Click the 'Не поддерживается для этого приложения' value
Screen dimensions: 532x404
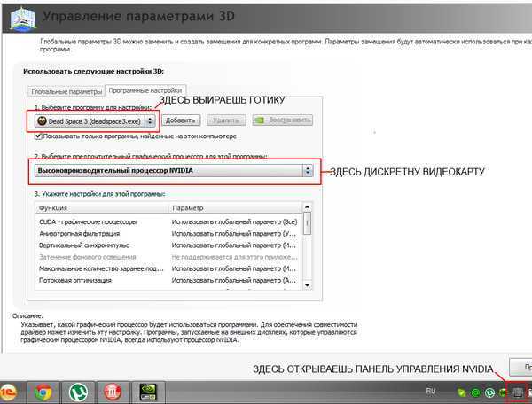tap(234, 257)
